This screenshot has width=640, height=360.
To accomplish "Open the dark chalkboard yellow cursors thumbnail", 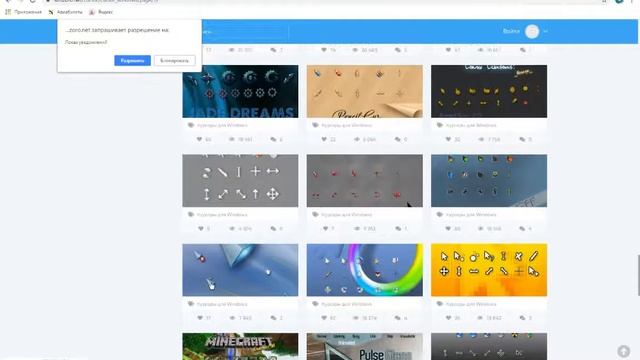I will pos(489,91).
